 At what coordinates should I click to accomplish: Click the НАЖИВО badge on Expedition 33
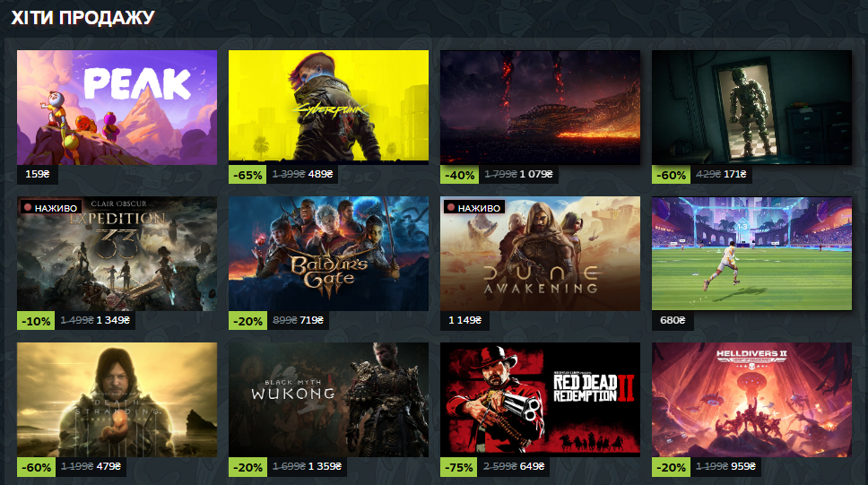coord(50,208)
